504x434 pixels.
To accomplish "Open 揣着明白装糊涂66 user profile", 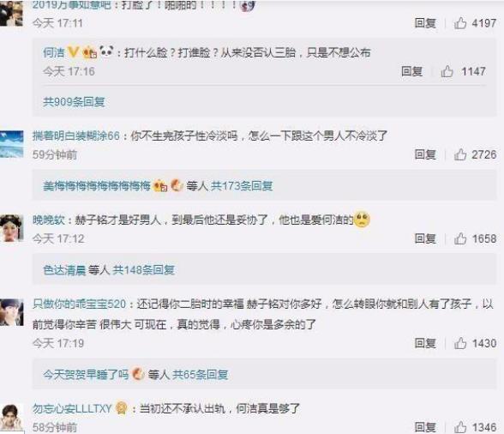I will (76, 136).
